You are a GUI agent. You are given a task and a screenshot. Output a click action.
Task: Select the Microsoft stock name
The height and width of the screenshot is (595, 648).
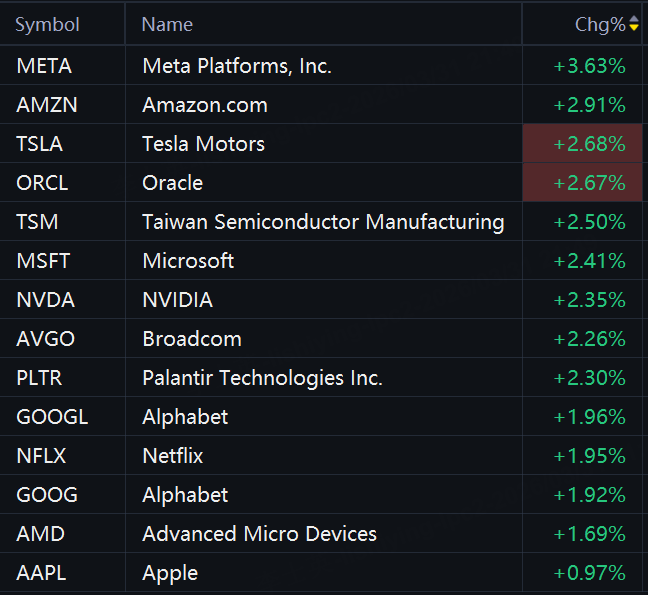188,261
